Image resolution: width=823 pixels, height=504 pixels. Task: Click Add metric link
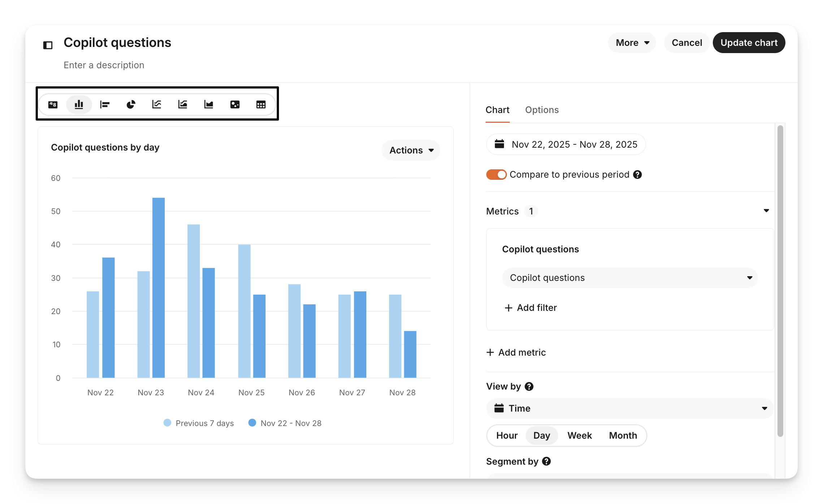[x=516, y=352]
